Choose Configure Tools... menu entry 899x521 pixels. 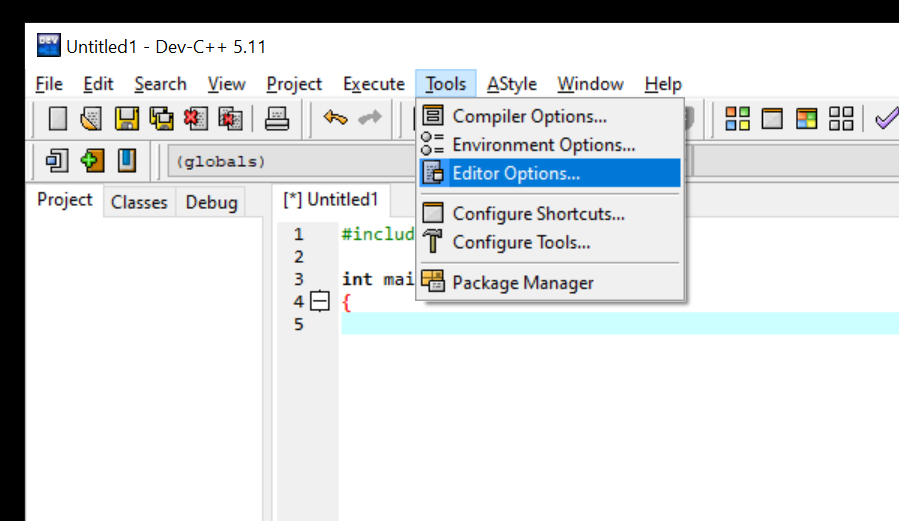[x=550, y=242]
